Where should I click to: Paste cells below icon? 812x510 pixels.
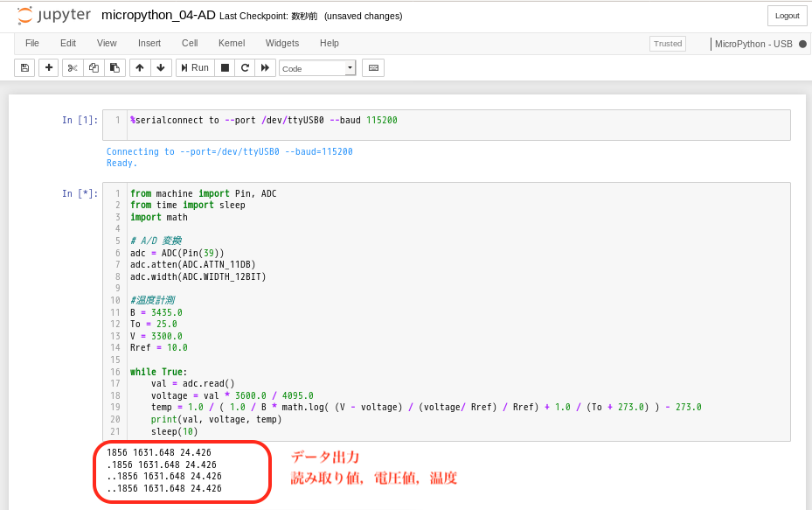coord(115,67)
